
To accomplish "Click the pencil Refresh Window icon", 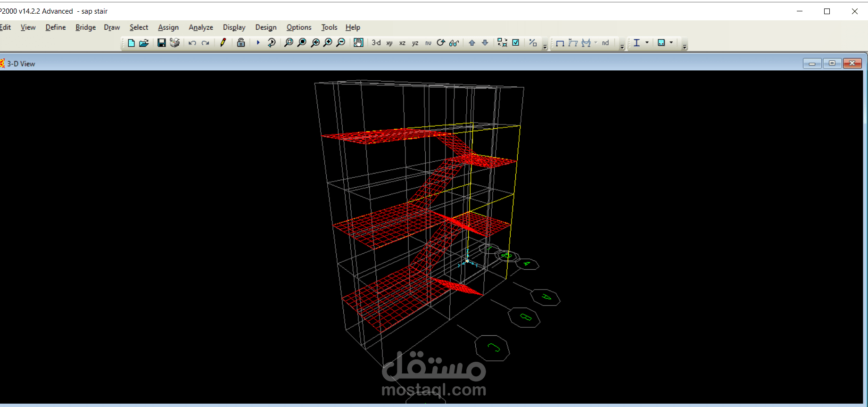I will pos(223,43).
